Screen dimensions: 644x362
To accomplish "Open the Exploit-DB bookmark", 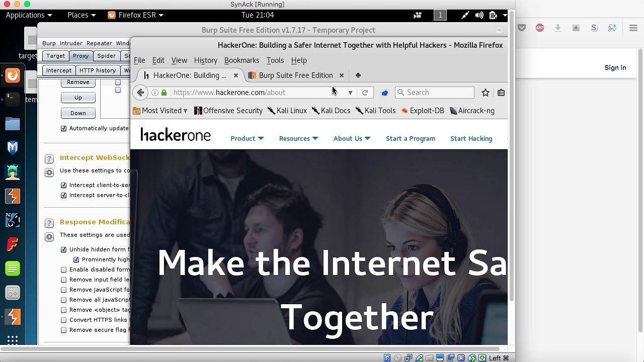I will pos(423,111).
